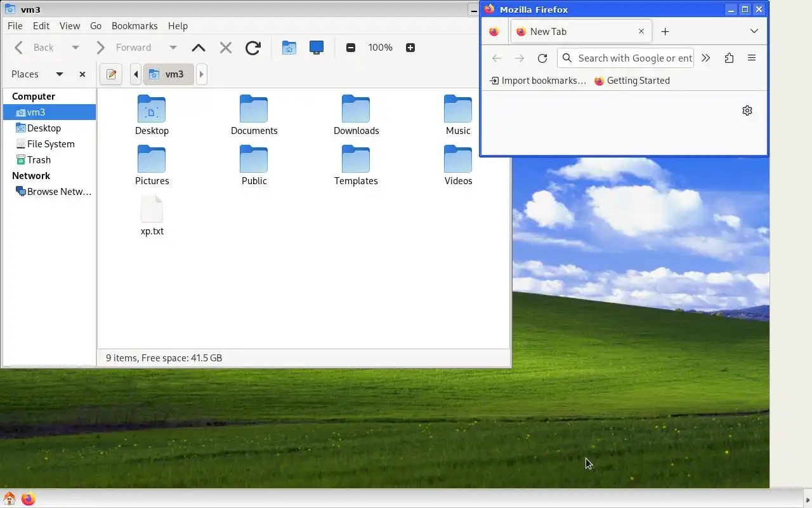Open the Places sidebar dropdown

click(60, 74)
